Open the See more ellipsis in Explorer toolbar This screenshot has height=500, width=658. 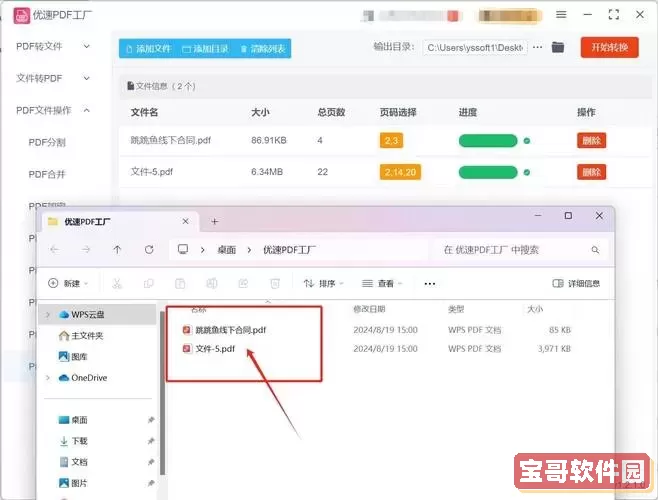click(430, 284)
